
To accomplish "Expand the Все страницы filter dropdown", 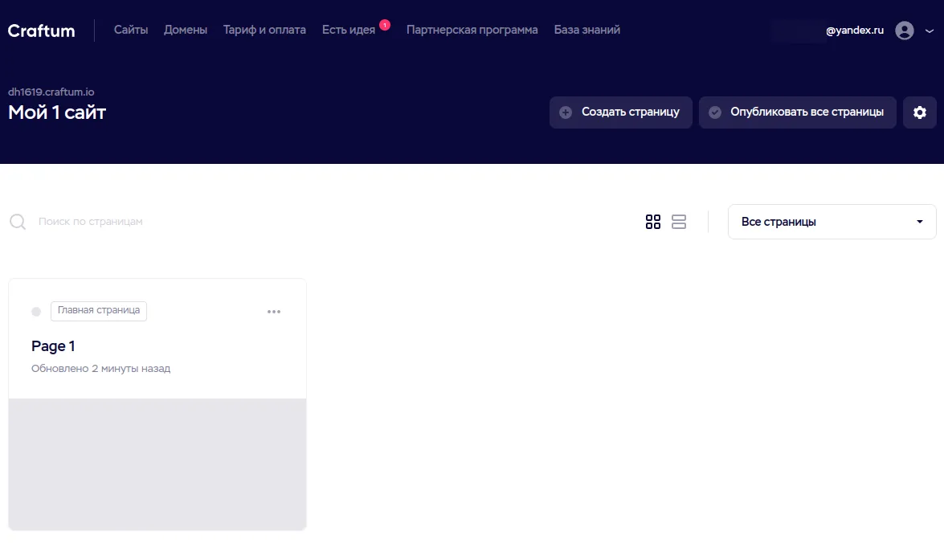I will point(832,222).
